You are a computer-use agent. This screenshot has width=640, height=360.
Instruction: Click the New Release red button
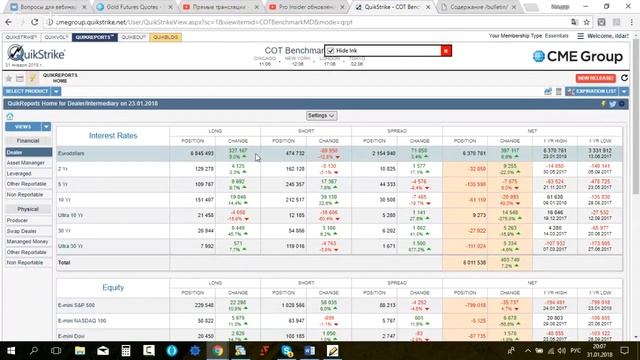[596, 78]
